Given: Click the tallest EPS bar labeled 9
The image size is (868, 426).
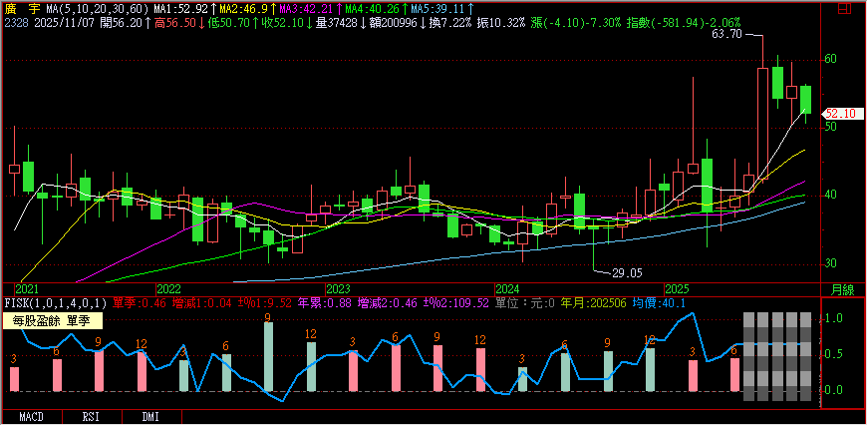Looking at the screenshot, I should point(268,356).
